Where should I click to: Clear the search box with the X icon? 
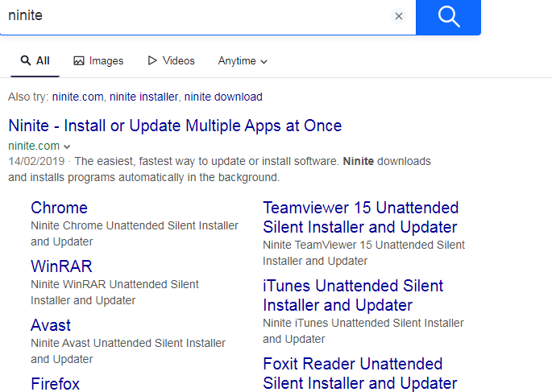pyautogui.click(x=398, y=16)
